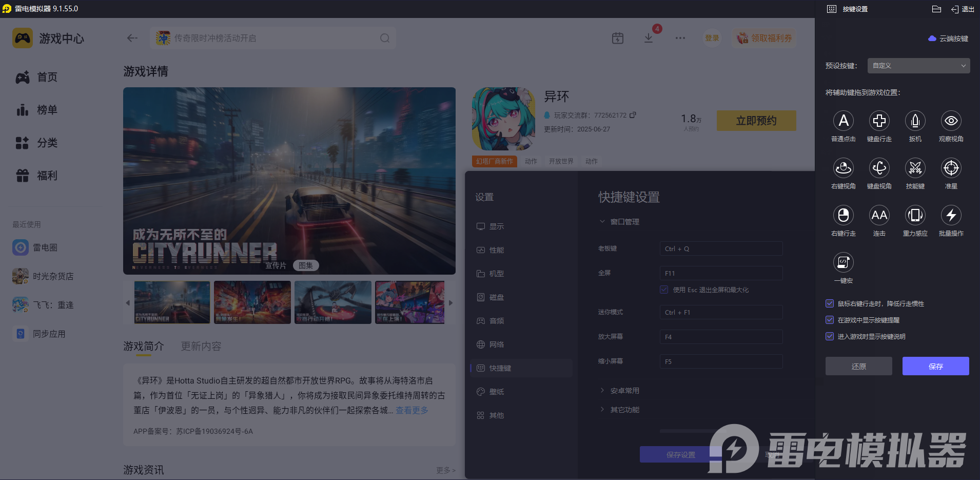980x480 pixels.
Task: Open 榜单 rankings from the sidebar
Action: [x=47, y=110]
